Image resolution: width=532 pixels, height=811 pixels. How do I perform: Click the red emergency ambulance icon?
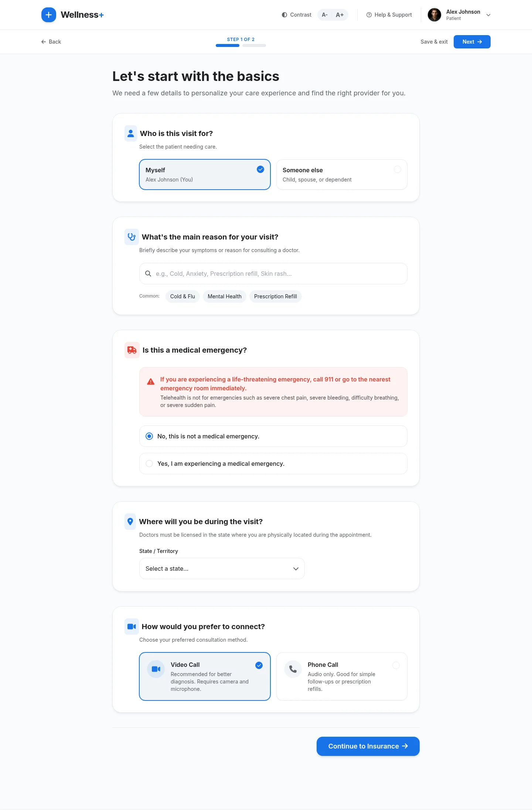coord(132,350)
